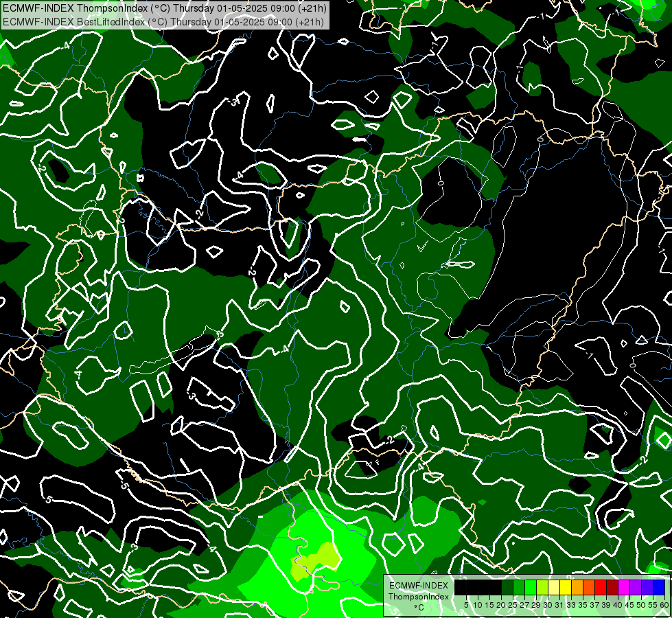Click the legend tick value 45

click(x=630, y=605)
